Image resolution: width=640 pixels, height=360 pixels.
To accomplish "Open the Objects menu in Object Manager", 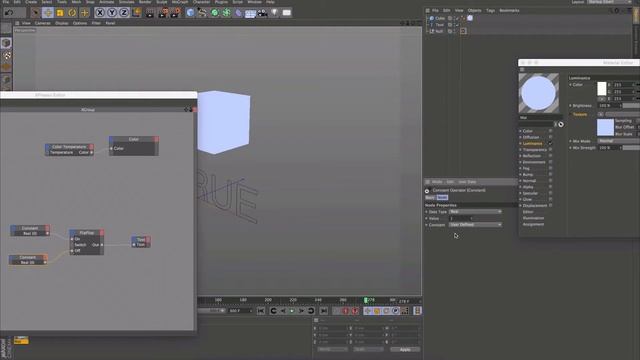I will coord(474,10).
